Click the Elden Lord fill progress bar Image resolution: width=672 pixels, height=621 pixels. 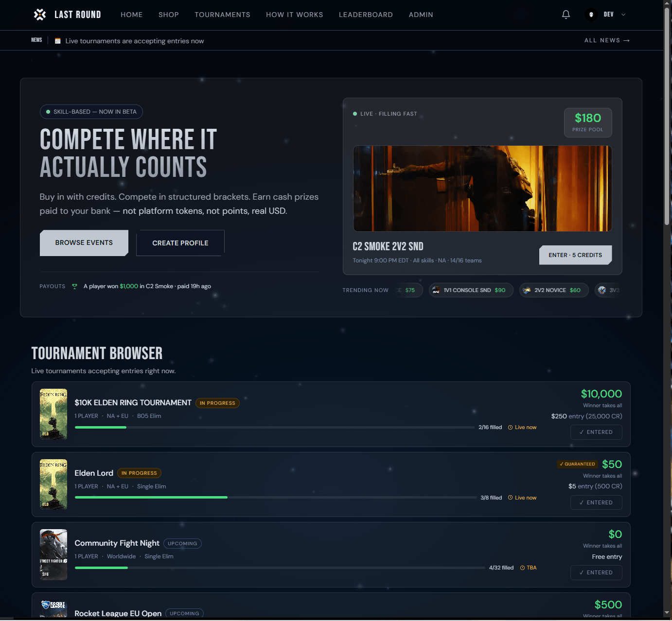[276, 498]
